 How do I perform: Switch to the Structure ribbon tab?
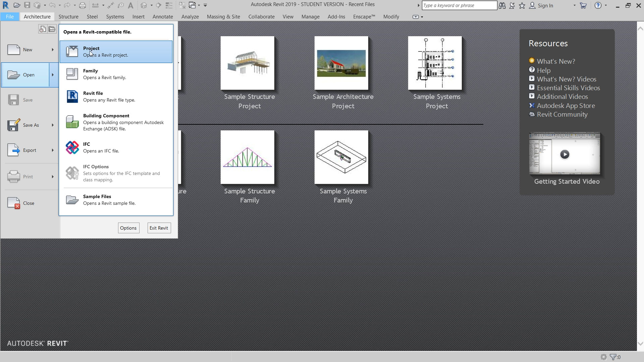pos(68,16)
